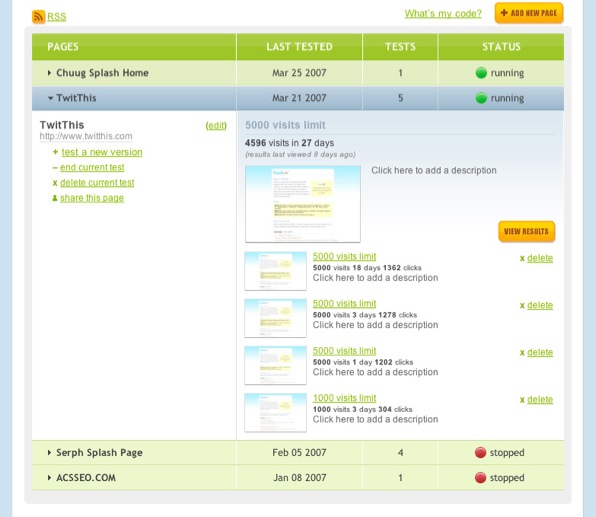Click the LAST TESTED column header
This screenshot has width=596, height=517.
[x=300, y=47]
